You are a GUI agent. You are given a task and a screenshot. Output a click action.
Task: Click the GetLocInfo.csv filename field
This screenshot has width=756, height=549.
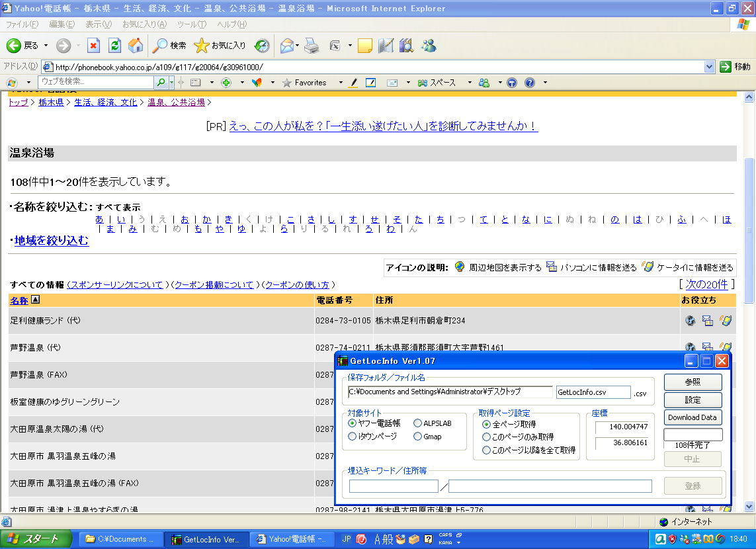pos(593,392)
